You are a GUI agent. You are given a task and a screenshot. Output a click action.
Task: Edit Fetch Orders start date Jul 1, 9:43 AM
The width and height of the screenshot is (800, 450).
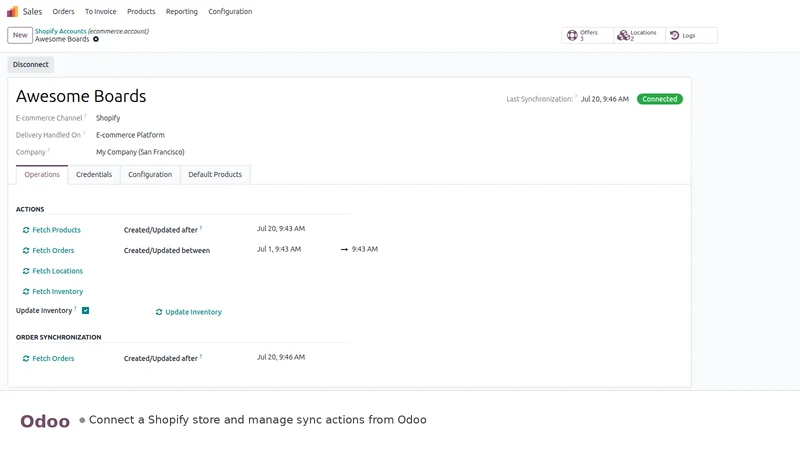click(x=279, y=249)
